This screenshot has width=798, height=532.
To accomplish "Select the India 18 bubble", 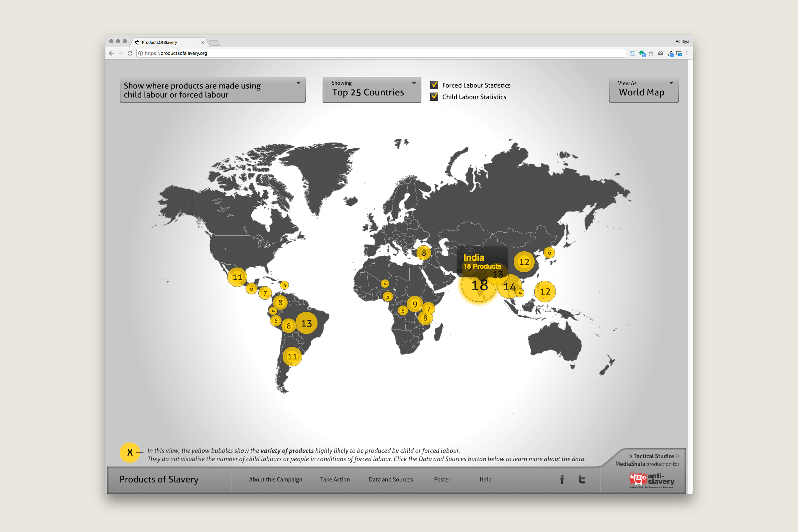I will tap(479, 285).
